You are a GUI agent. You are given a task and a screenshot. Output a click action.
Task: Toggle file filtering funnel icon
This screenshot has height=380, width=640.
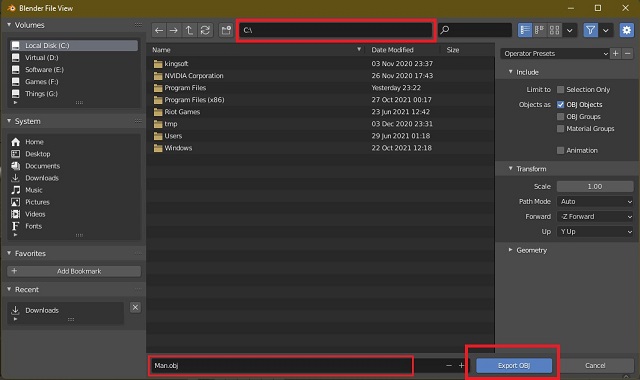[x=590, y=30]
